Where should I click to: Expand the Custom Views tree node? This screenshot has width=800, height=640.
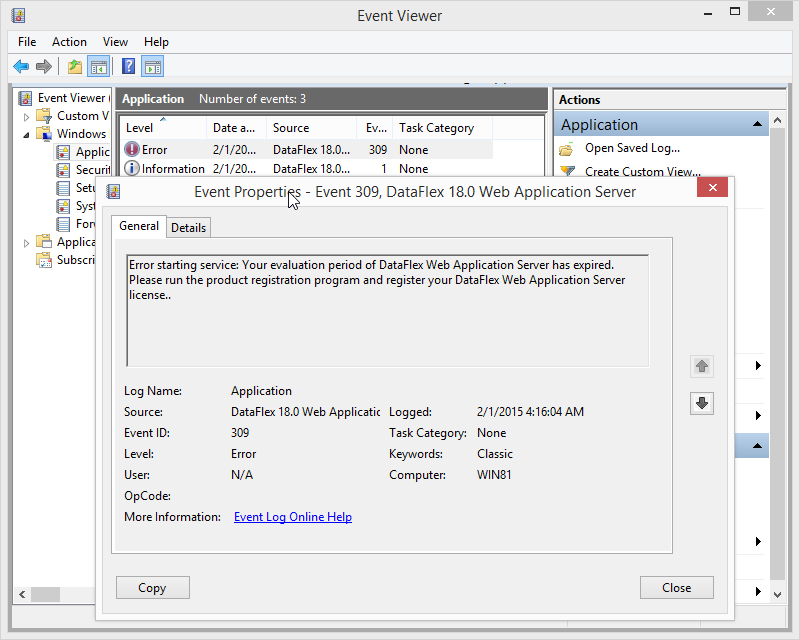click(x=27, y=117)
